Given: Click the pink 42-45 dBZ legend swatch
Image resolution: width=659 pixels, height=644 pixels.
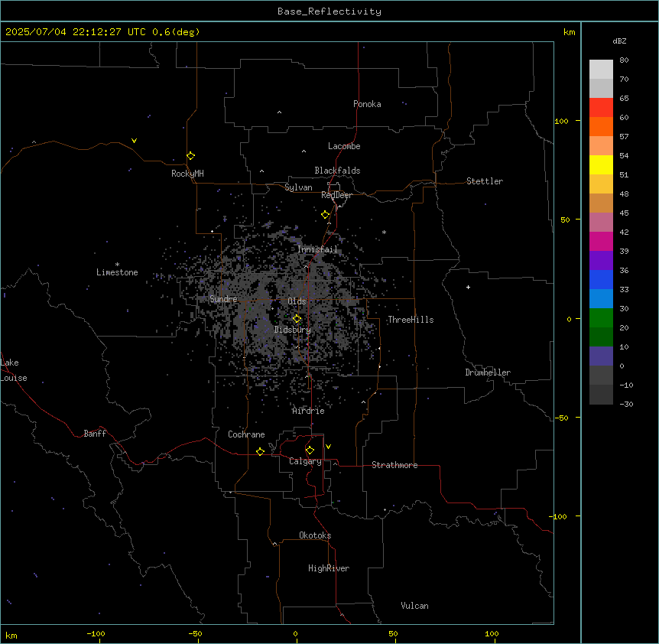Looking at the screenshot, I should click(x=601, y=222).
